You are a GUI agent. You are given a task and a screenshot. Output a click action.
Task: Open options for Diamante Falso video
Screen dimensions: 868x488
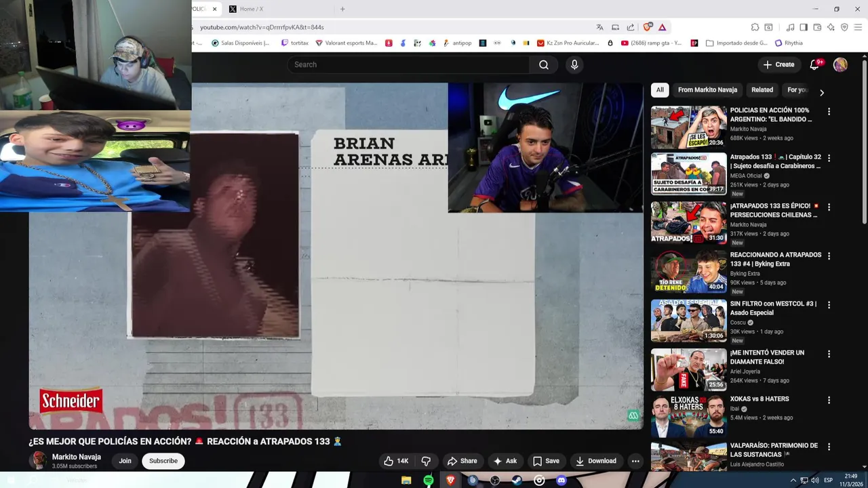click(829, 354)
